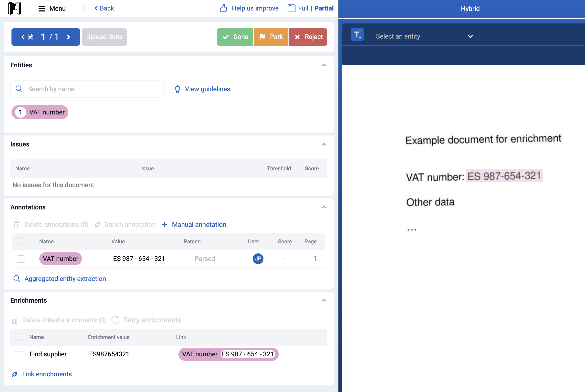Viewport: 585px width, 392px height.
Task: Reject the document
Action: [x=308, y=37]
